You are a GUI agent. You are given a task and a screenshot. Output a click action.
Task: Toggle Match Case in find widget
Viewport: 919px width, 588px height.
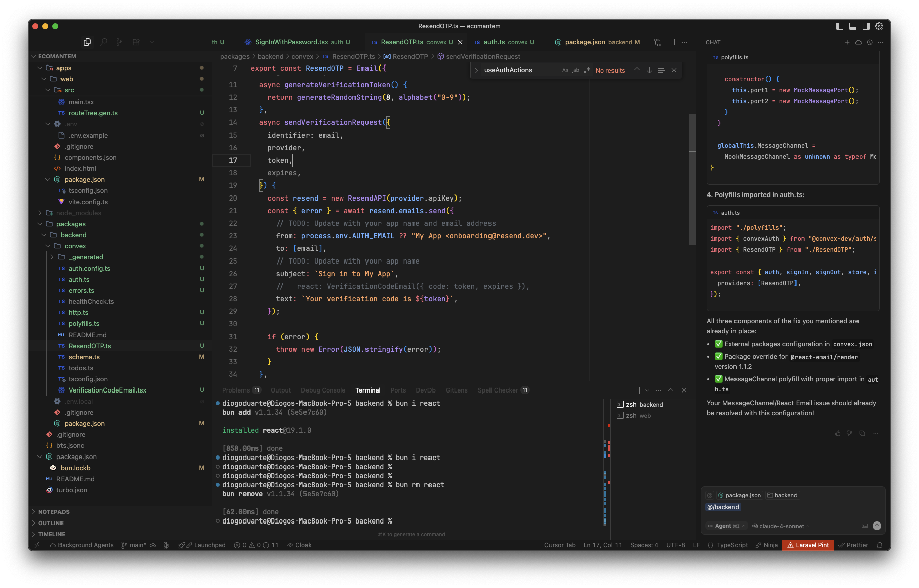click(x=565, y=70)
